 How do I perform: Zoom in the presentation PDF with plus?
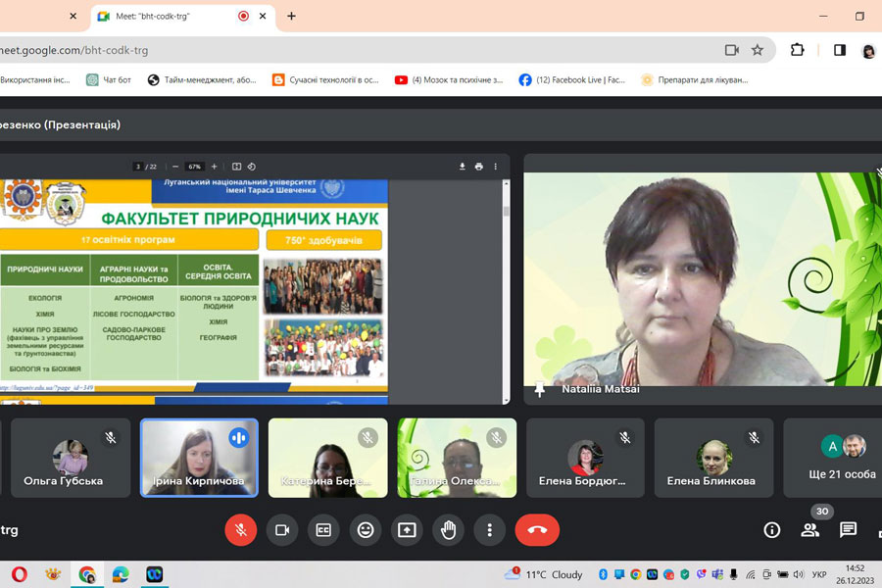(x=214, y=167)
